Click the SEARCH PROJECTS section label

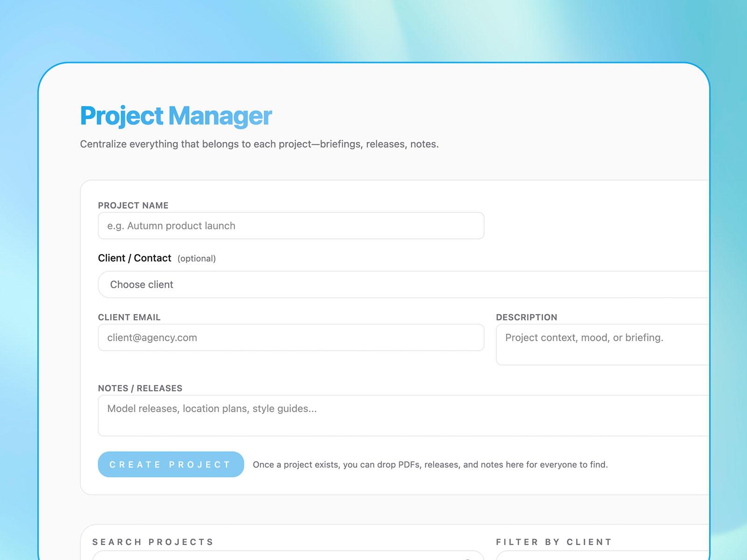153,542
